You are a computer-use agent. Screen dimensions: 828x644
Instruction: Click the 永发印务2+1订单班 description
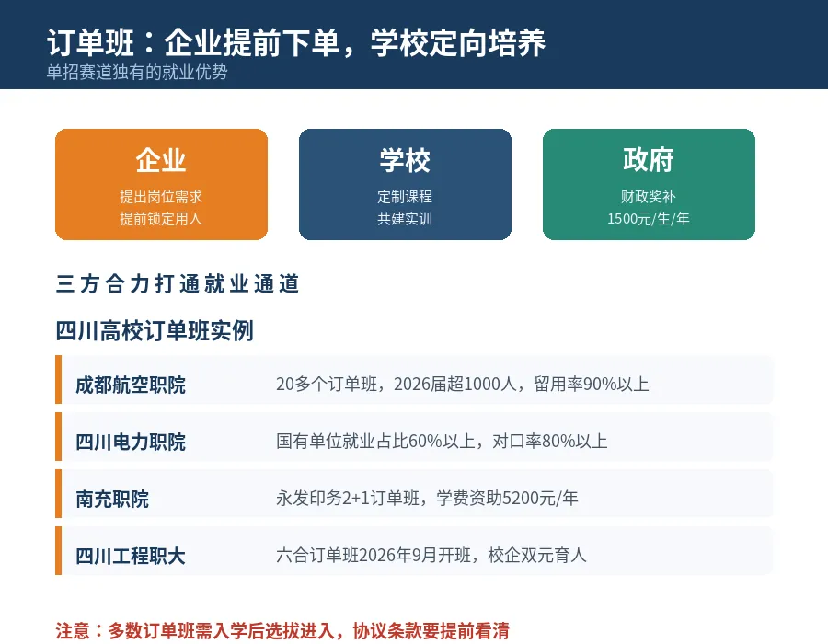coord(427,498)
